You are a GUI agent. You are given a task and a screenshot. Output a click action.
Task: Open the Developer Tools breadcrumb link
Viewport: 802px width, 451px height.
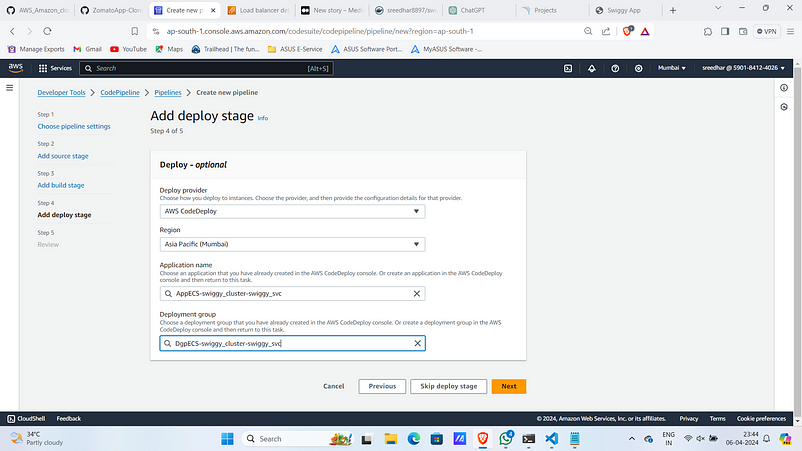pos(61,93)
